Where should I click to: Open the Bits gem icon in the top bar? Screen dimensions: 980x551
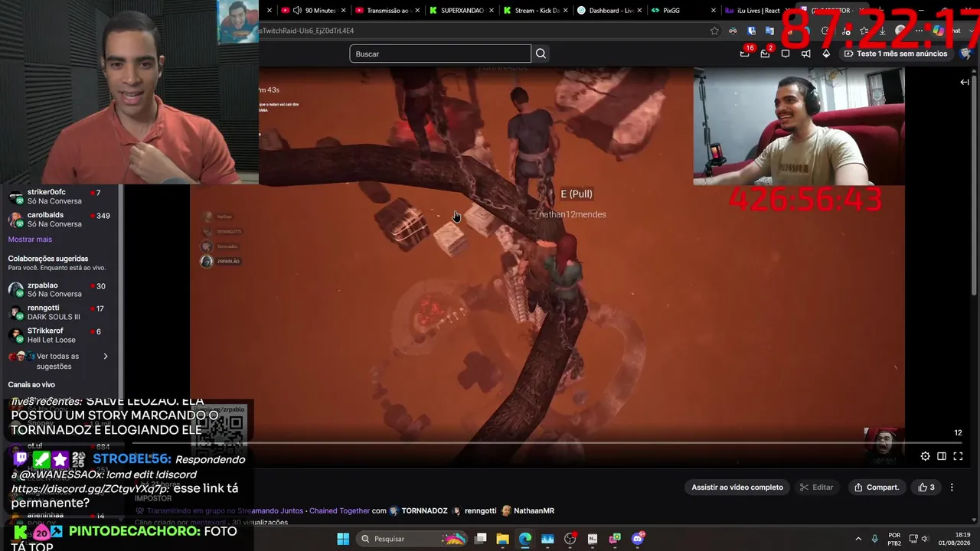826,54
